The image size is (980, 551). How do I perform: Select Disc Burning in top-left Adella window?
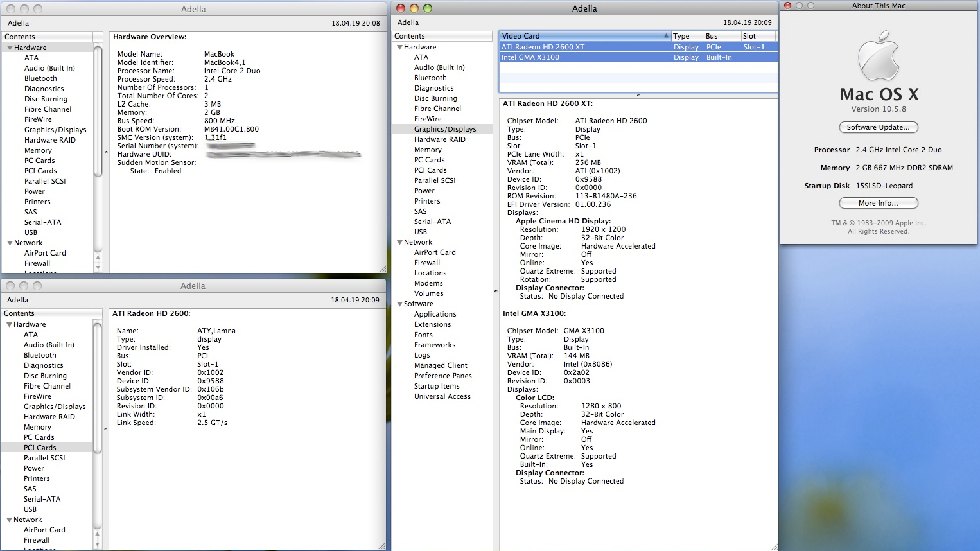click(46, 99)
